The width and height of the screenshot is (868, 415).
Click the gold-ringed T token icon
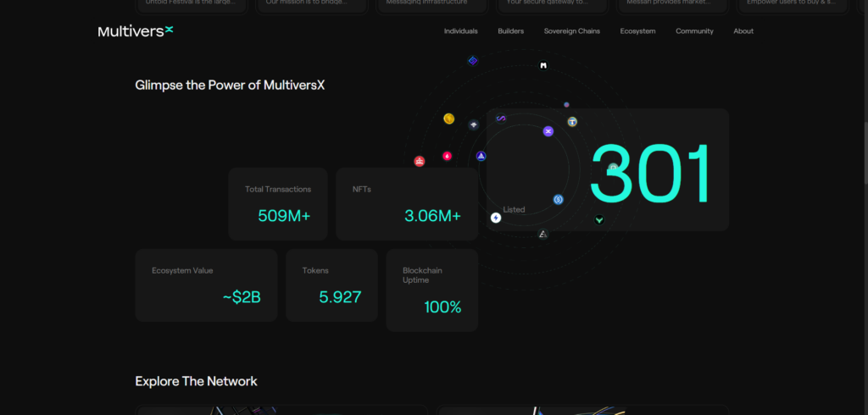click(572, 121)
